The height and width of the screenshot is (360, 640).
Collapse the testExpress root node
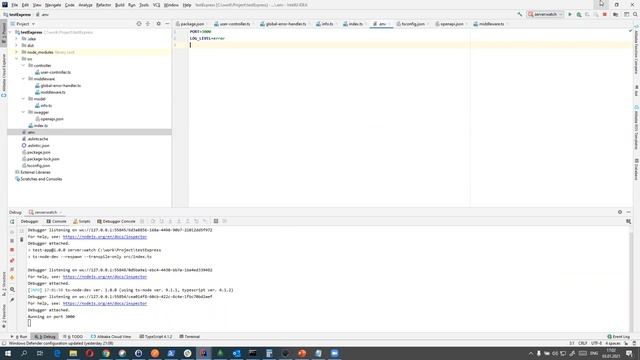[10, 32]
